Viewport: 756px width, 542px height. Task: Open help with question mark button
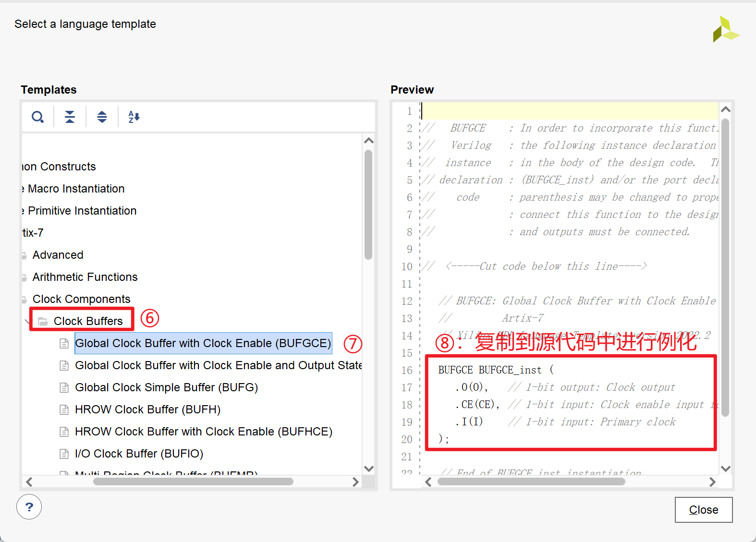(x=29, y=507)
